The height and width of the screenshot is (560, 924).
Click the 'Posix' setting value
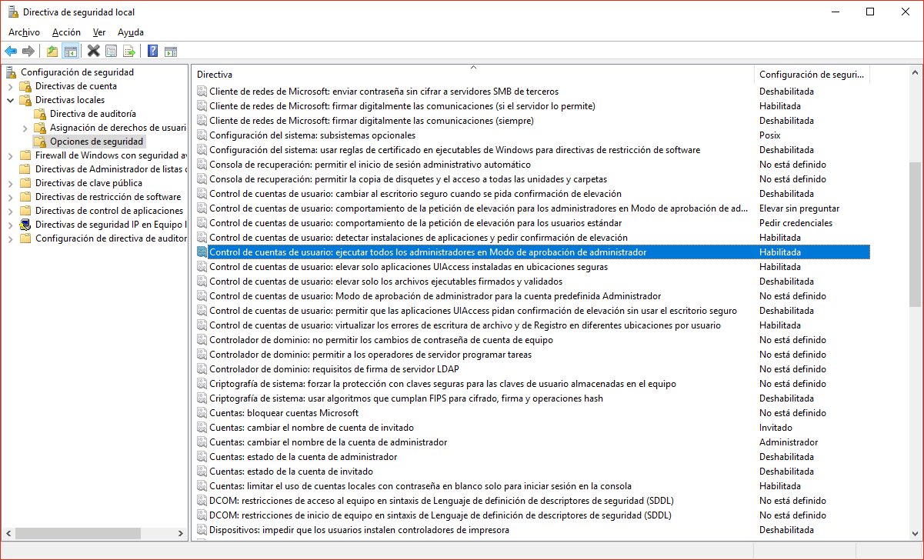(770, 135)
